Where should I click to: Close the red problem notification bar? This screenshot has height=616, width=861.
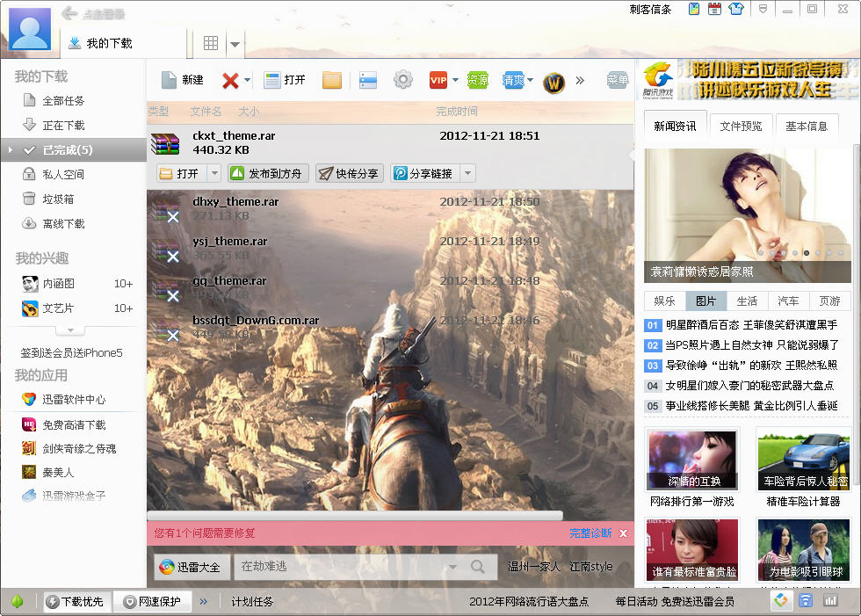point(623,533)
